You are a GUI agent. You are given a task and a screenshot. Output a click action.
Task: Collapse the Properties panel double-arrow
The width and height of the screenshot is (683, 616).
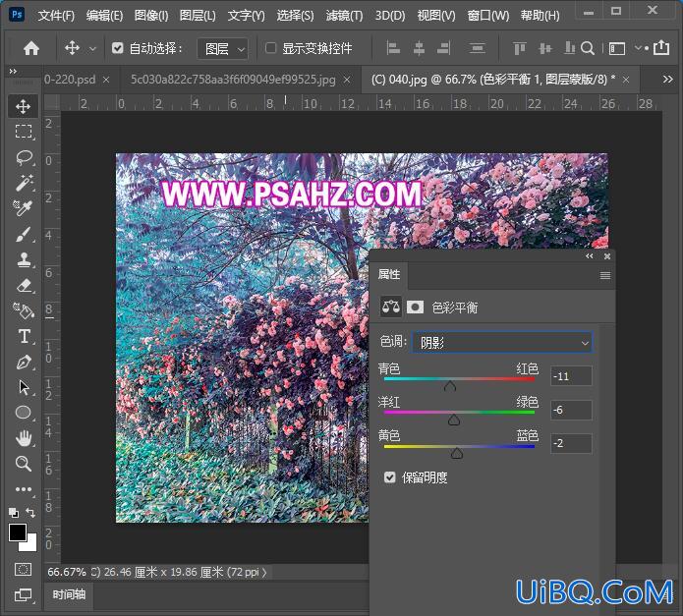[590, 256]
